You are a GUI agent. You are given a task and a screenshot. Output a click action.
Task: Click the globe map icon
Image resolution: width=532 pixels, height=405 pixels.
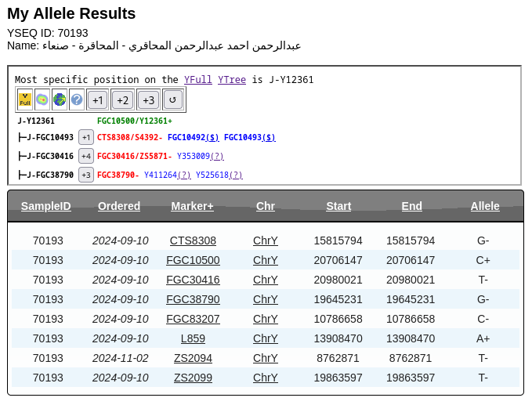point(60,99)
